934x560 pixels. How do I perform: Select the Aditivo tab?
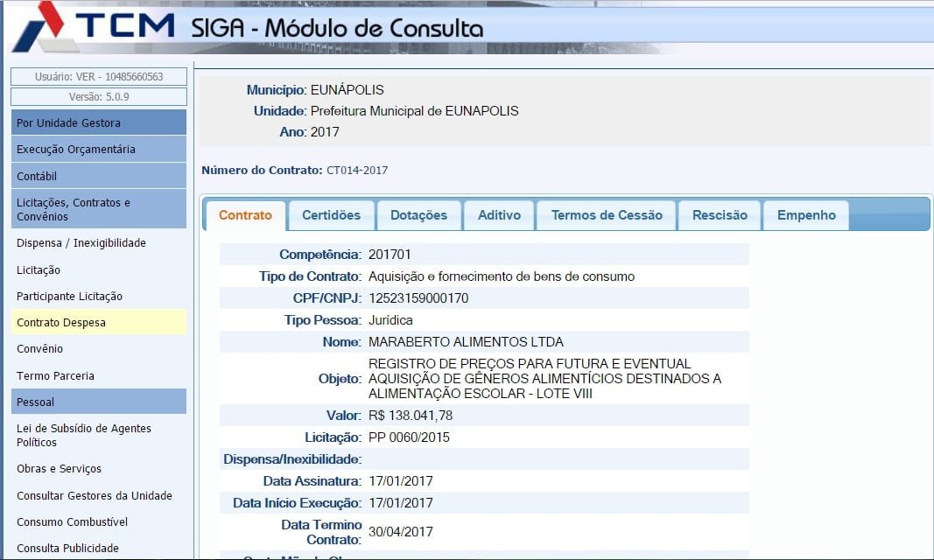(499, 215)
